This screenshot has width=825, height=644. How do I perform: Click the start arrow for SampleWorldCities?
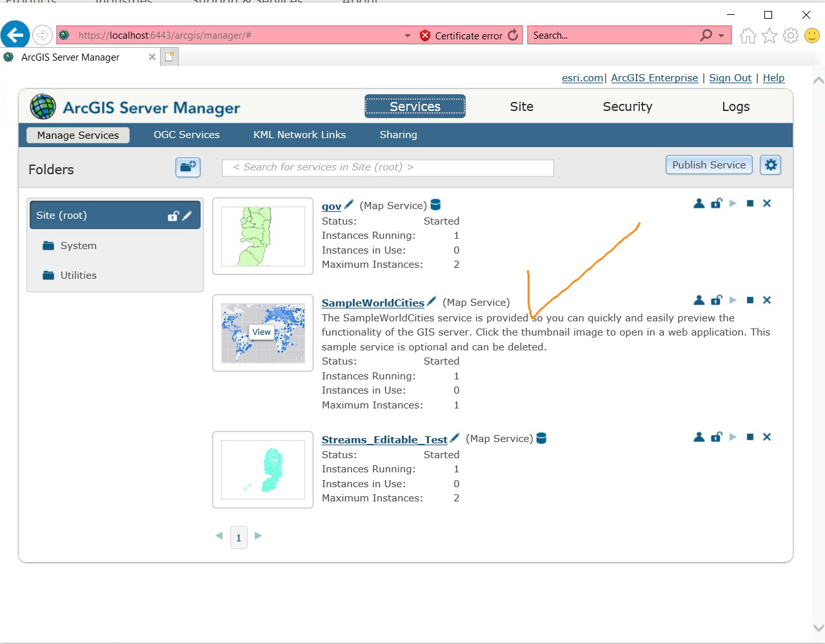coord(733,300)
